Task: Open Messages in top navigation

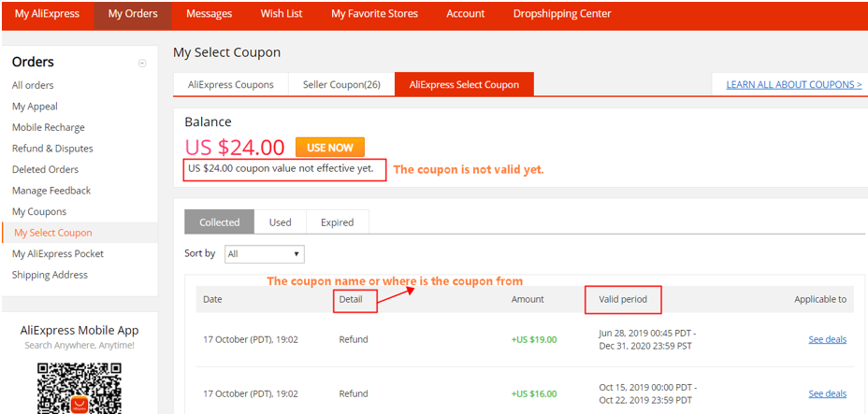Action: [x=209, y=14]
